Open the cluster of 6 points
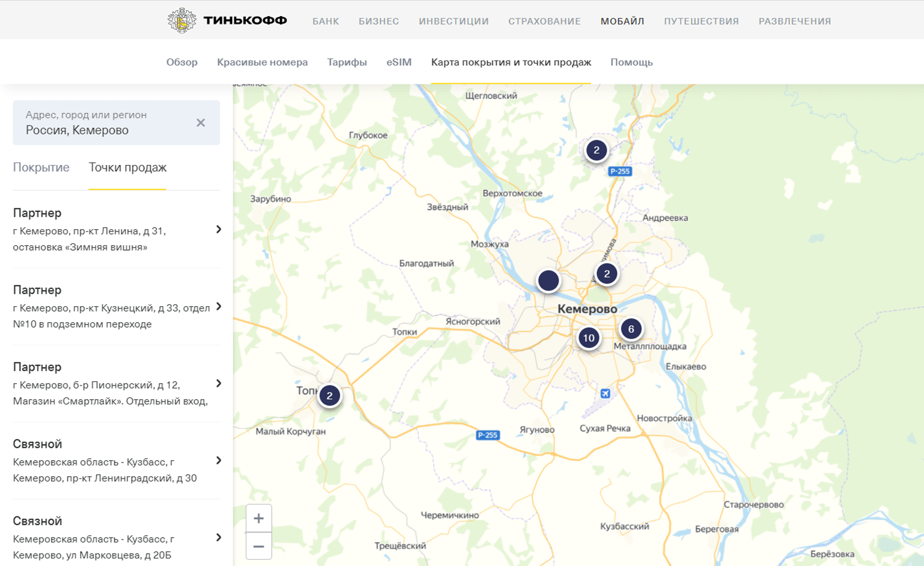 pyautogui.click(x=631, y=329)
